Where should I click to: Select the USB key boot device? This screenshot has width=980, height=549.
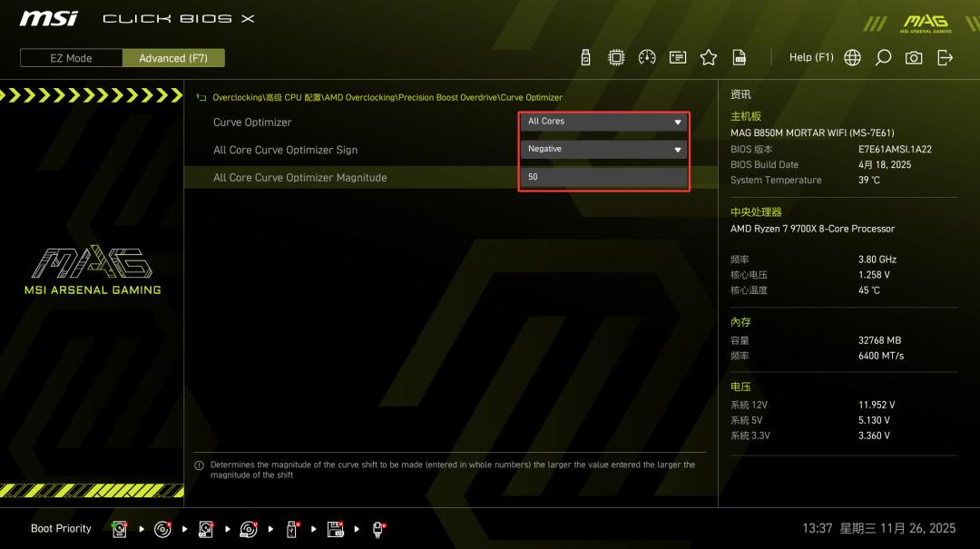(x=292, y=529)
